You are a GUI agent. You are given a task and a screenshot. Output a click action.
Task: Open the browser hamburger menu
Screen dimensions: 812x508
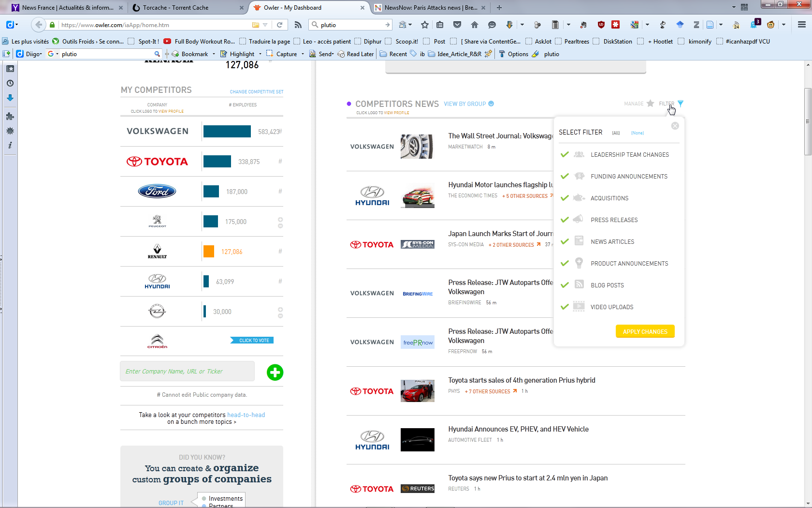click(802, 25)
